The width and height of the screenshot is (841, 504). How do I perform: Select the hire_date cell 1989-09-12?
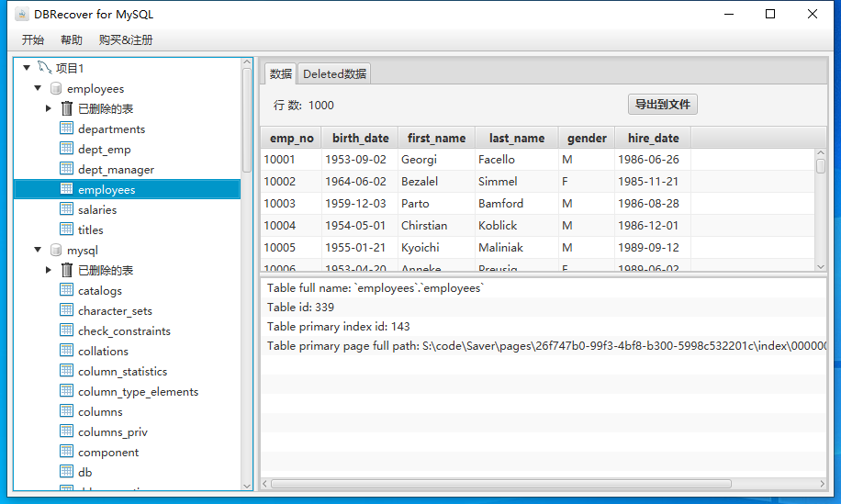pyautogui.click(x=654, y=247)
